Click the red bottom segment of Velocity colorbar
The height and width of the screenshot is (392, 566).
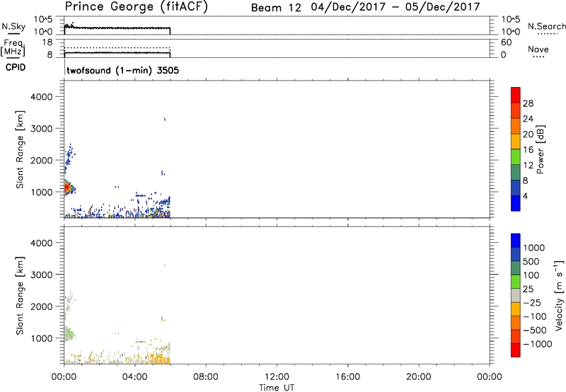coord(516,350)
